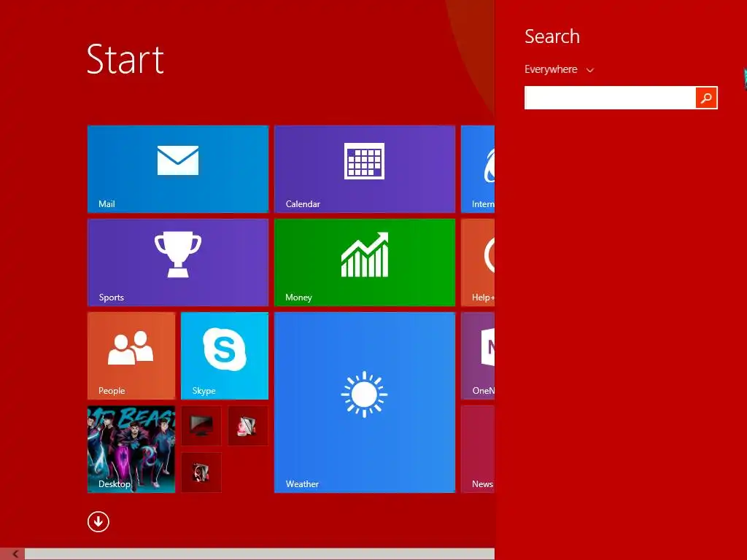Click the left arrow of horizontal scrollbar
The width and height of the screenshot is (747, 560).
[15, 554]
